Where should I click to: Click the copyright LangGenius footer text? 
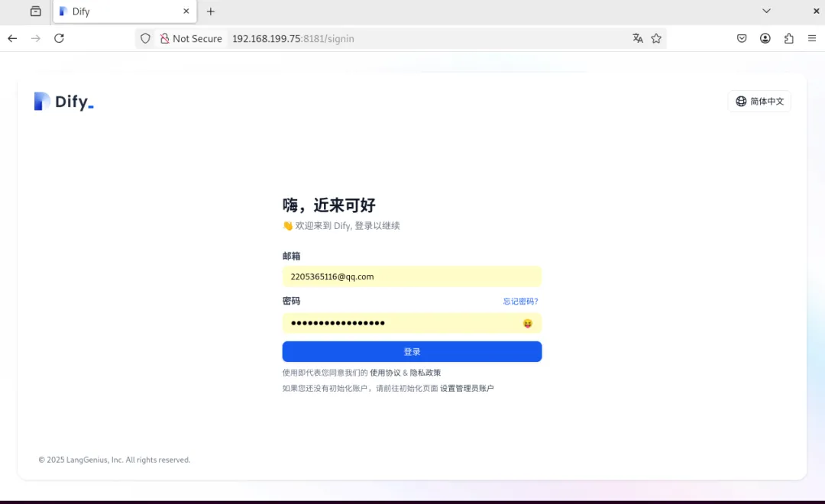coord(114,460)
